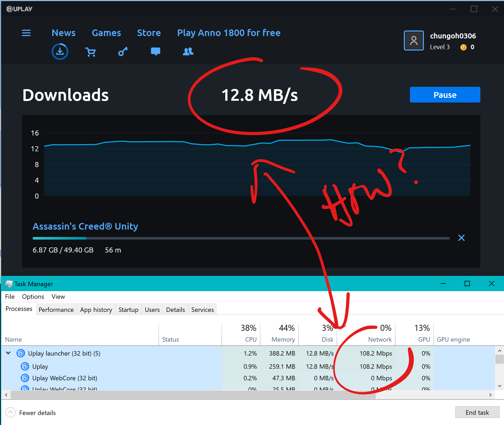Click the chungoh0306 profile avatar
The height and width of the screenshot is (425, 504).
click(414, 40)
